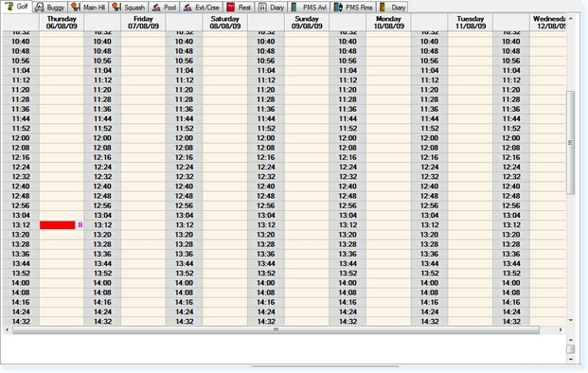Select the Sunday 11:36 booking slot
Viewport: 588px width, 373px height.
tap(307, 109)
